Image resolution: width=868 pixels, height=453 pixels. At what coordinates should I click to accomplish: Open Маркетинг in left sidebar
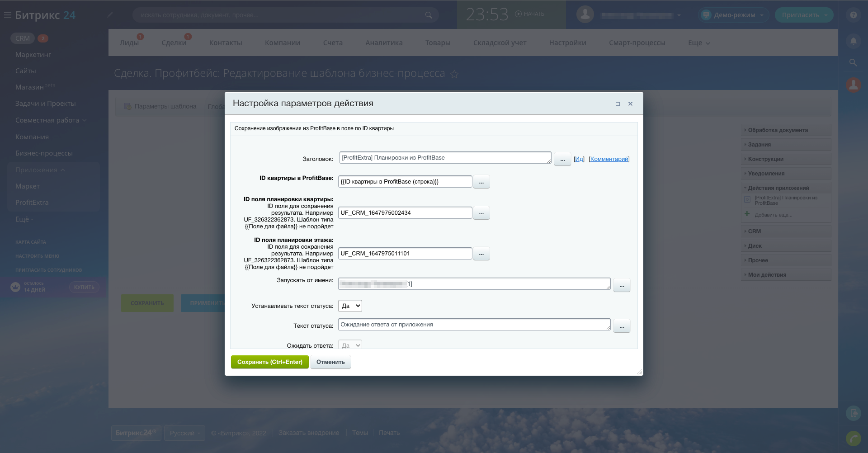33,55
